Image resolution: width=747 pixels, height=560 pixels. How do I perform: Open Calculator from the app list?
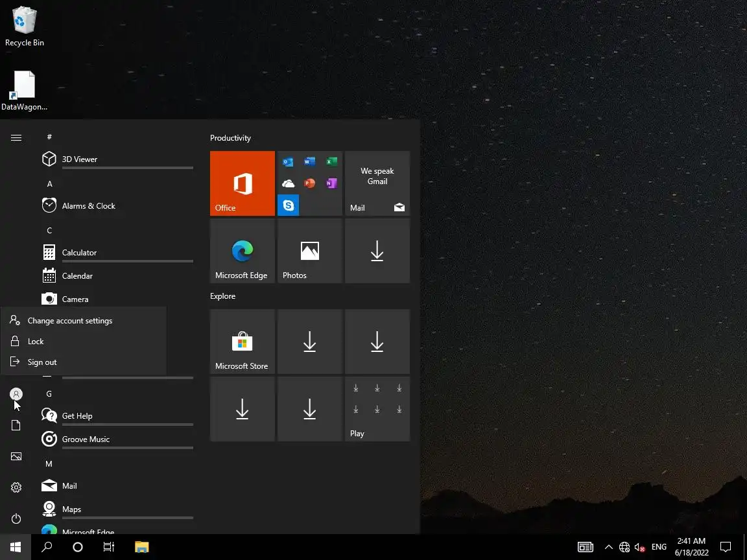[117, 252]
